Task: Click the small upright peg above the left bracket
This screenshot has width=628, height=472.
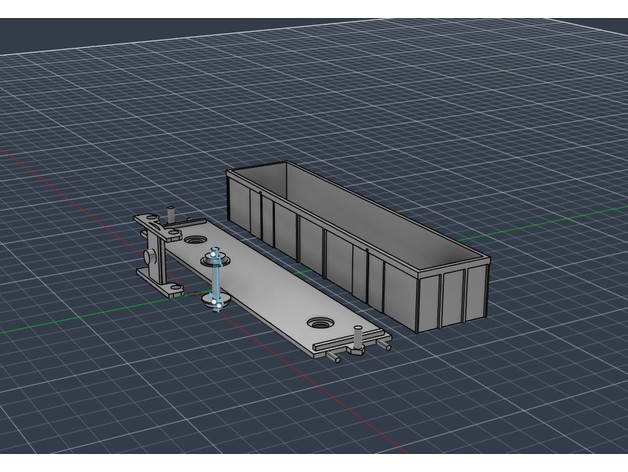Action: [172, 214]
